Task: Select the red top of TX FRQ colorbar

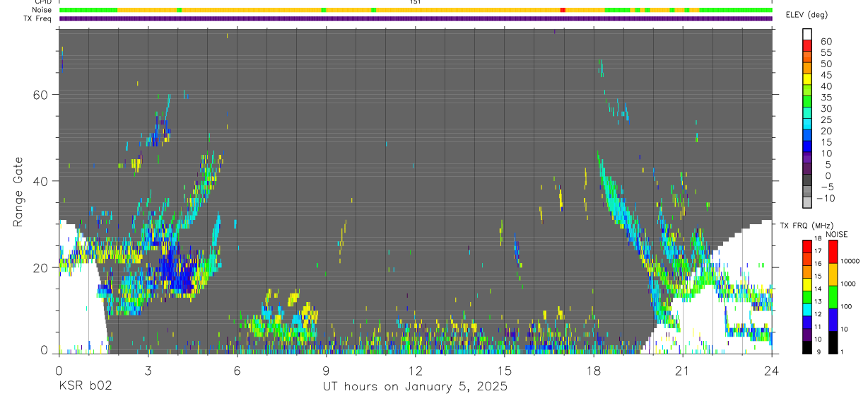Action: pos(807,246)
